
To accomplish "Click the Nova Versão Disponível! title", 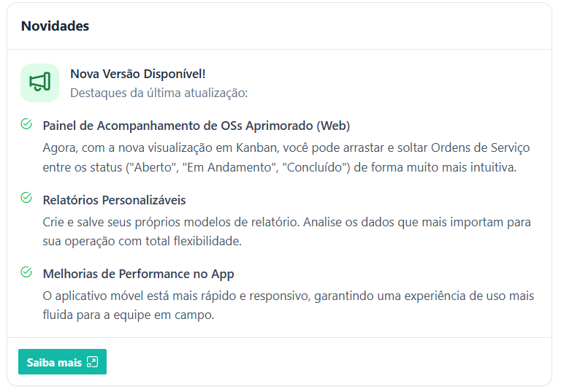I will tap(138, 74).
